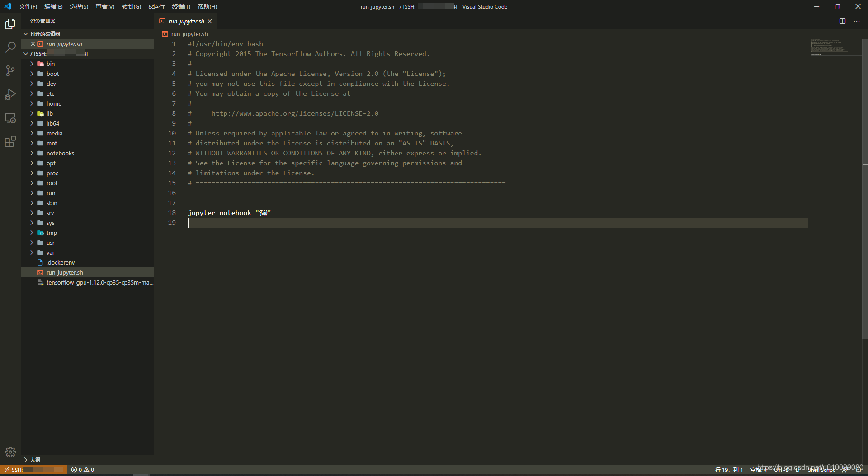Click the UTF-8 encoding selector
The image size is (868, 476).
tap(782, 470)
